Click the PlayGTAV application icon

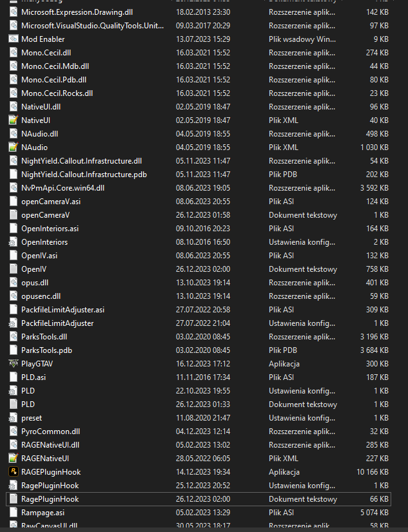point(14,364)
